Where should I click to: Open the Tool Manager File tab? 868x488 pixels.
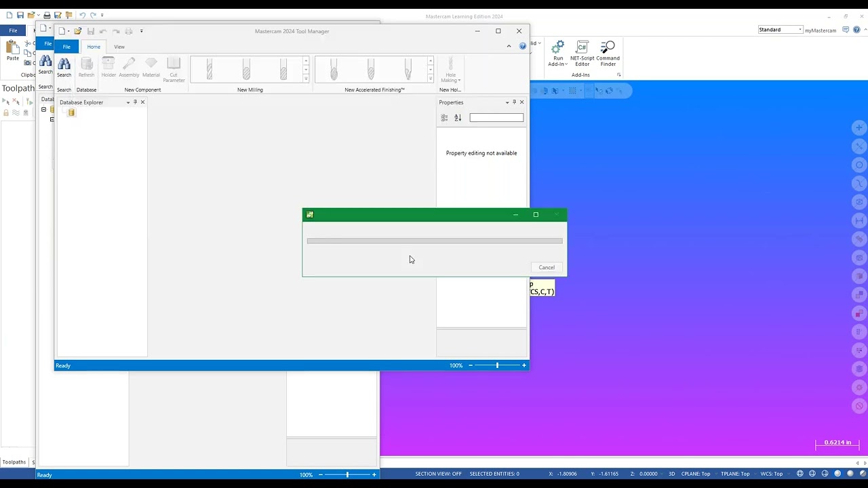coord(66,47)
